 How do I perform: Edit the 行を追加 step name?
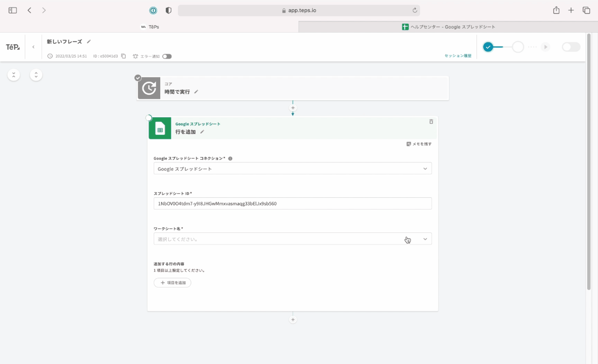(x=202, y=132)
